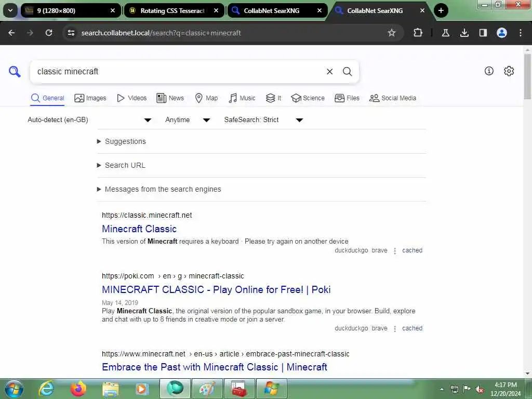Open cached version of Poki result
The width and height of the screenshot is (532, 399).
click(x=412, y=328)
